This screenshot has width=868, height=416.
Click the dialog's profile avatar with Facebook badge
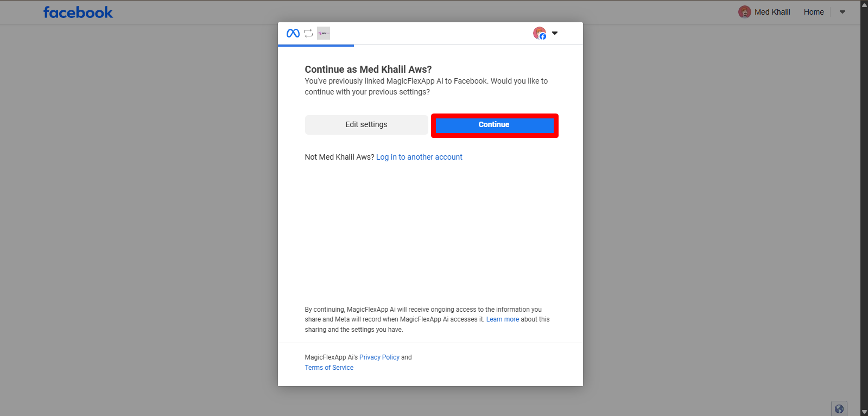[x=540, y=33]
